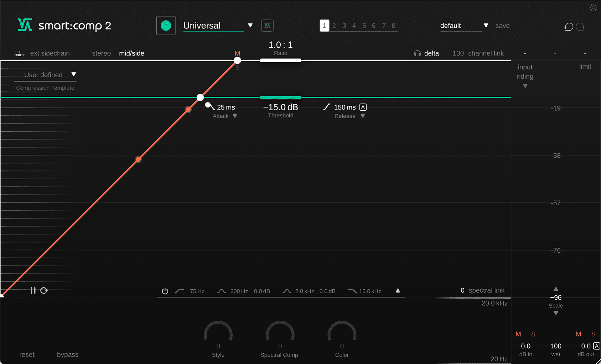The width and height of the screenshot is (601, 364).
Task: Select output M channel meter label
Action: [578, 334]
